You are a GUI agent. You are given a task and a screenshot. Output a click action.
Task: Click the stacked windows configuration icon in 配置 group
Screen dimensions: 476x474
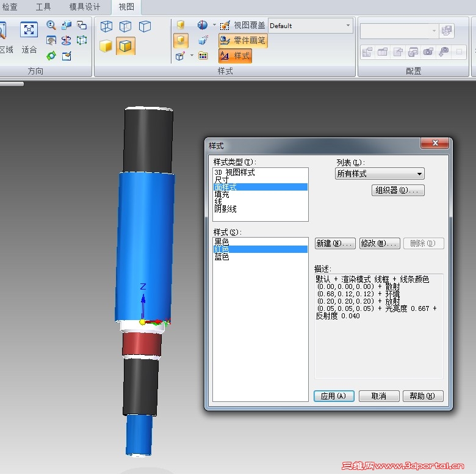coord(413,52)
